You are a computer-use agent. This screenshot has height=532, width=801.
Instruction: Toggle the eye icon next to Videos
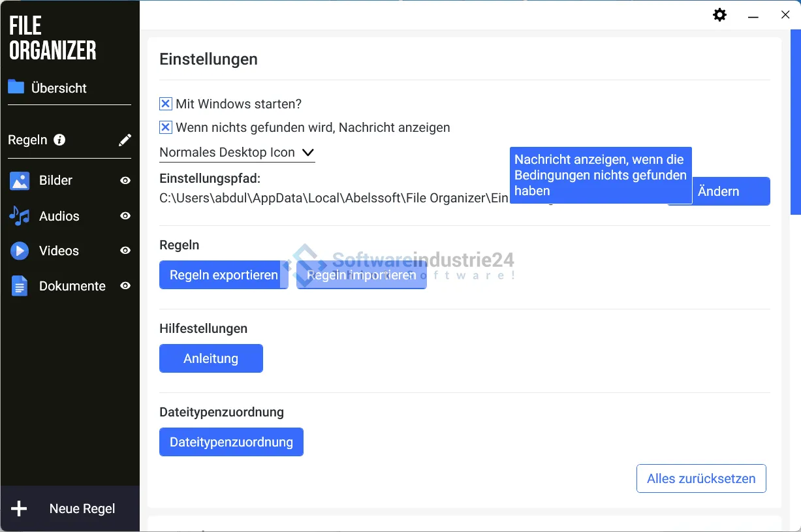tap(125, 251)
